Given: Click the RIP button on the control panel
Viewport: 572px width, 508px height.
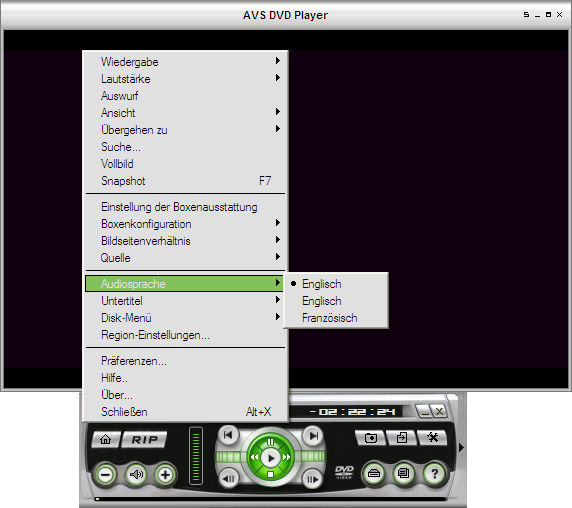Looking at the screenshot, I should pos(144,439).
